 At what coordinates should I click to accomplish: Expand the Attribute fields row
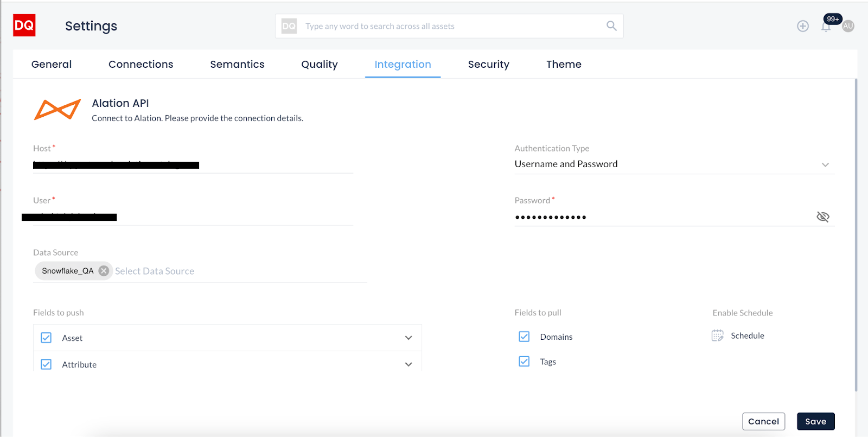(409, 364)
